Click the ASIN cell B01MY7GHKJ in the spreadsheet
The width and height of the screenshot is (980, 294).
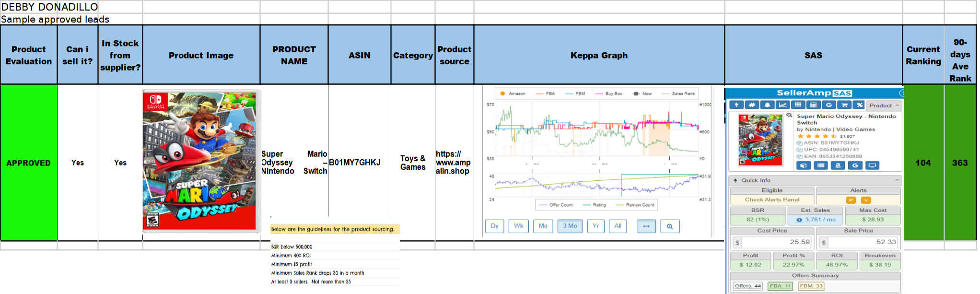click(x=360, y=163)
